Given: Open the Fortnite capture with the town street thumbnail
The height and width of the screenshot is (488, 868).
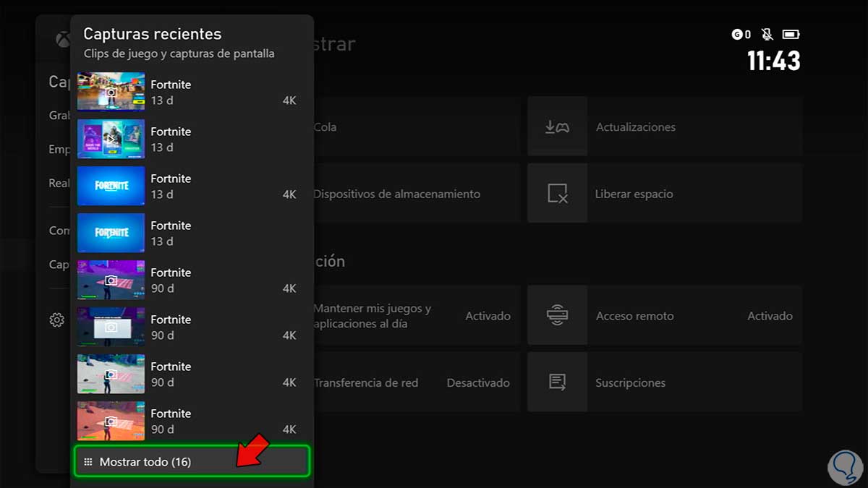Looking at the screenshot, I should click(x=192, y=92).
